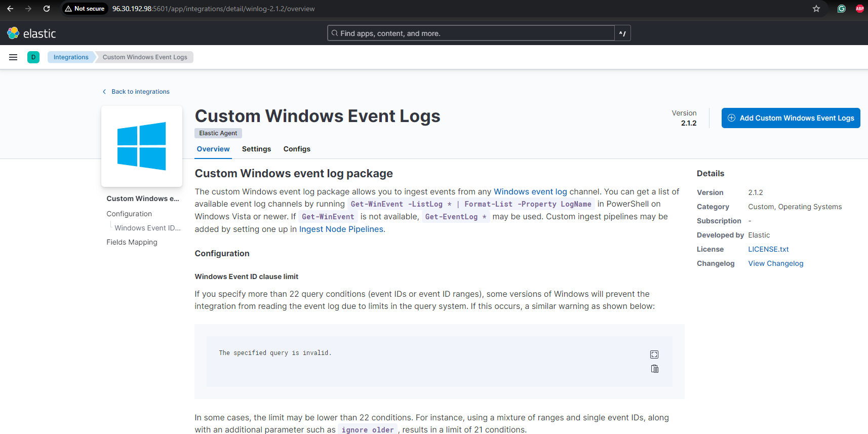This screenshot has height=434, width=868.
Task: Jump to Configuration in sidebar
Action: tap(129, 214)
